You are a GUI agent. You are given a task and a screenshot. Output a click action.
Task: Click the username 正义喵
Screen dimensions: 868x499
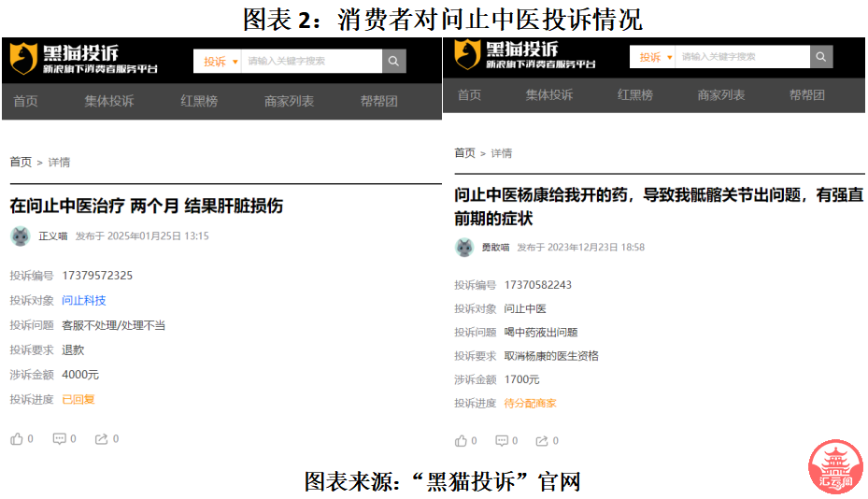(53, 235)
